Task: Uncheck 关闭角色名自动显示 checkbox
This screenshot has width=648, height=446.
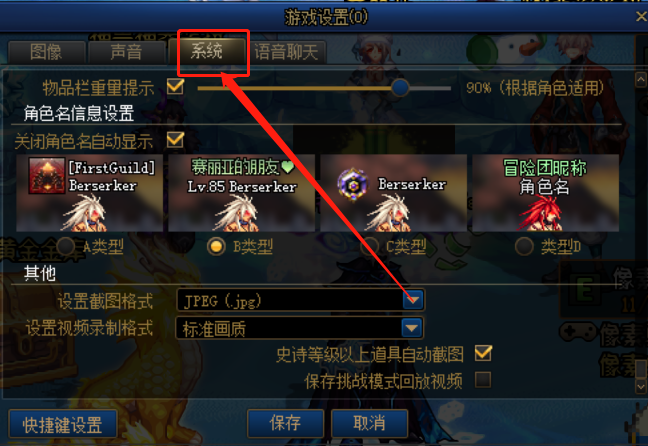Action: click(x=175, y=139)
